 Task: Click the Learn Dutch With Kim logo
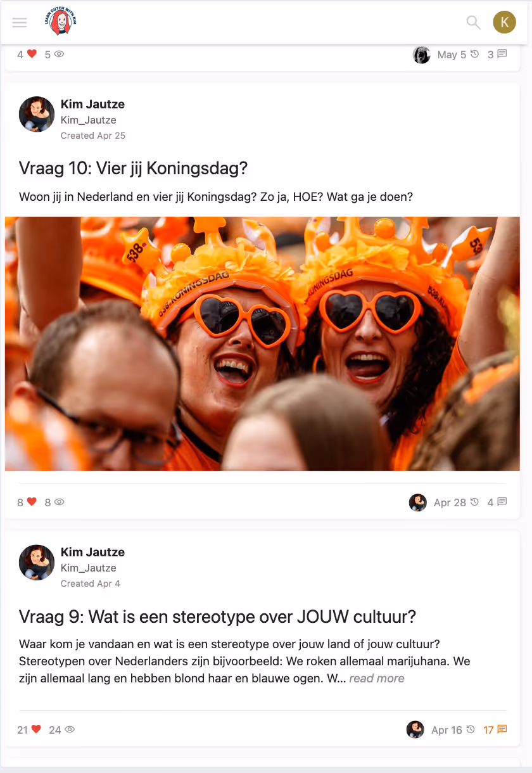point(61,22)
